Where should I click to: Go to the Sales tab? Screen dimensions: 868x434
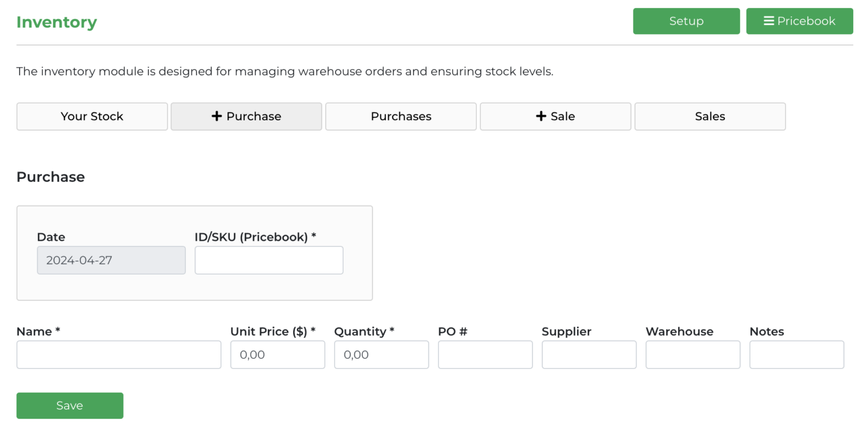pyautogui.click(x=710, y=116)
